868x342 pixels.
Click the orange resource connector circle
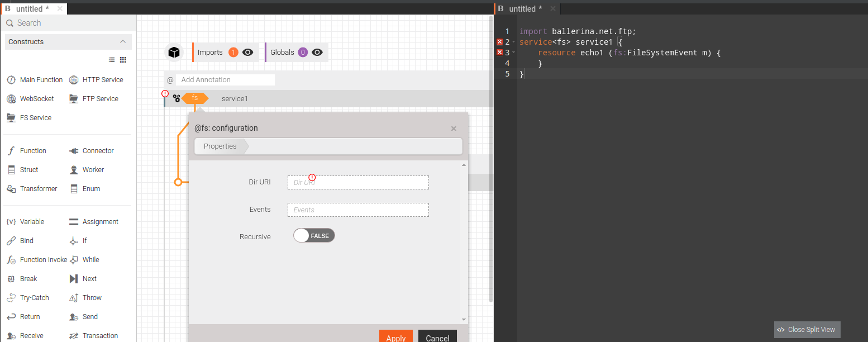[x=178, y=182]
